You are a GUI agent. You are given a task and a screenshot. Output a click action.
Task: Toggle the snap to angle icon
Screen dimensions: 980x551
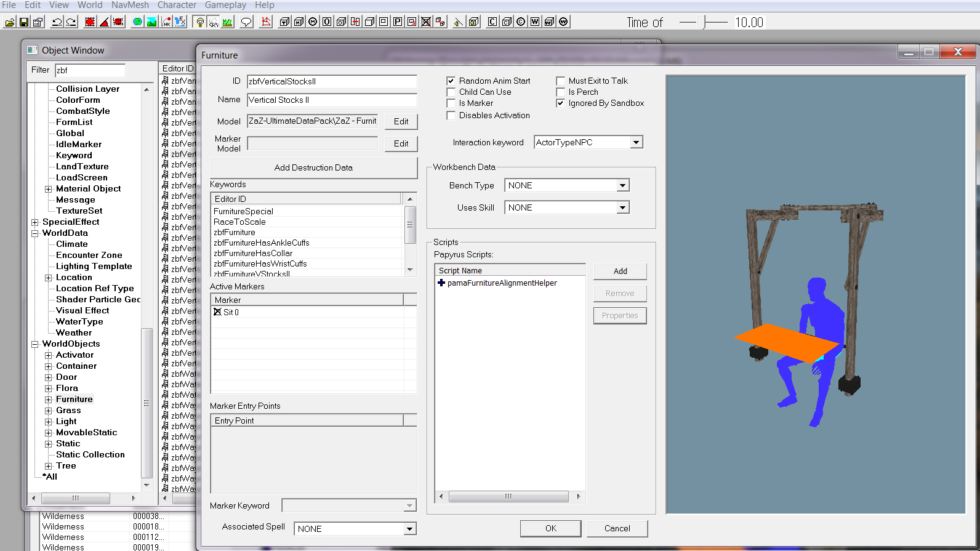coord(105,22)
